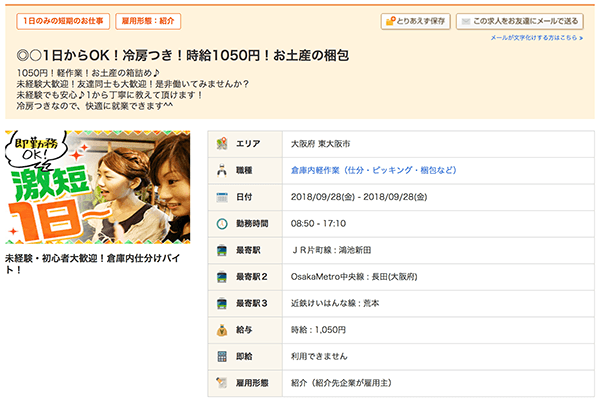Click the train icon beside 最寄駅2
This screenshot has height=401, width=600.
[222, 277]
